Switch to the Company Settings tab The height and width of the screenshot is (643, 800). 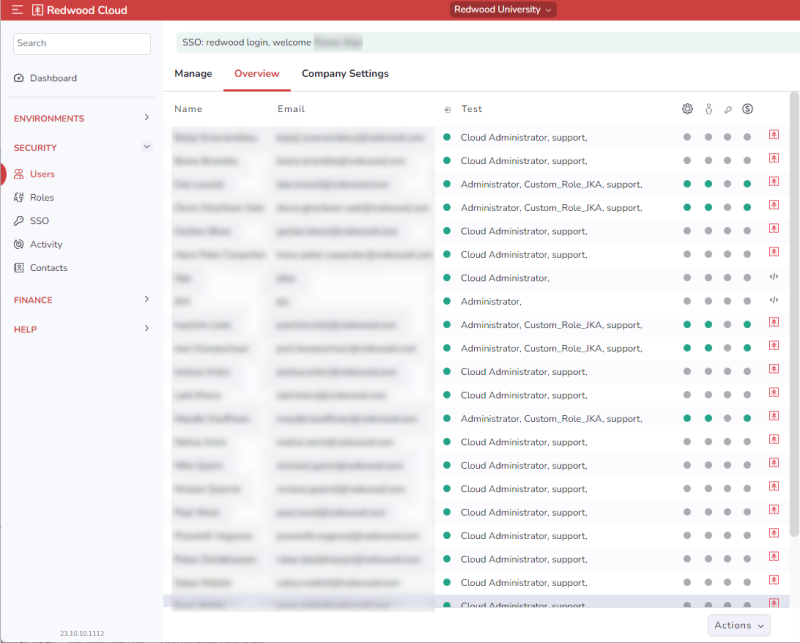tap(345, 74)
